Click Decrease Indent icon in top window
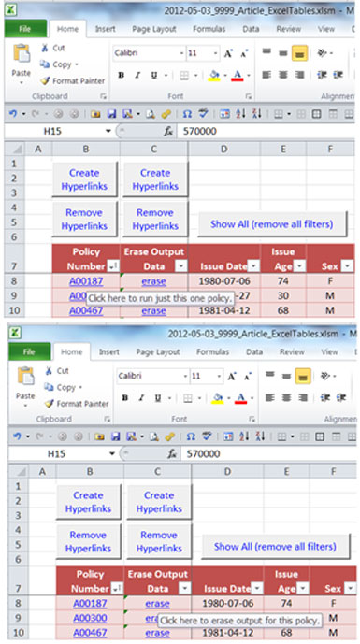Image resolution: width=360 pixels, height=644 pixels. click(x=322, y=75)
